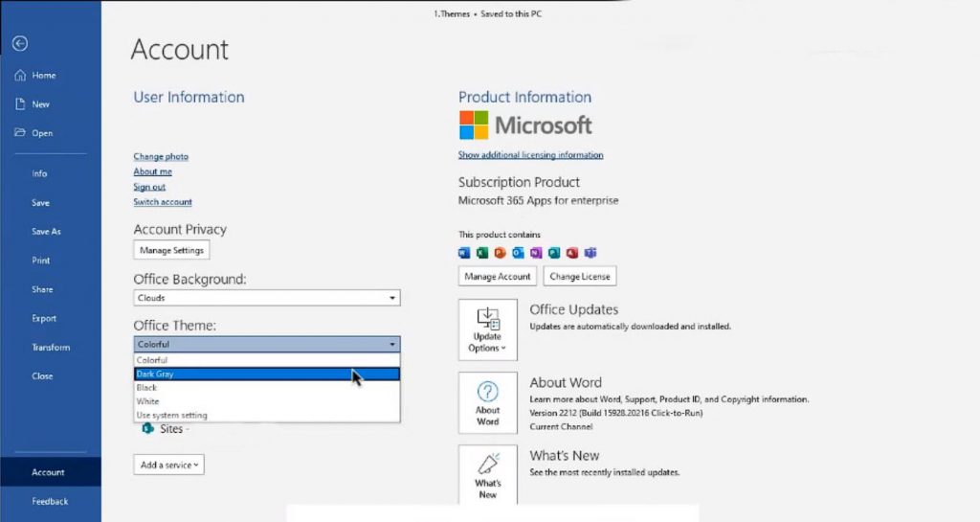Open the Update Options dropdown button
Image resolution: width=980 pixels, height=522 pixels.
tap(487, 329)
